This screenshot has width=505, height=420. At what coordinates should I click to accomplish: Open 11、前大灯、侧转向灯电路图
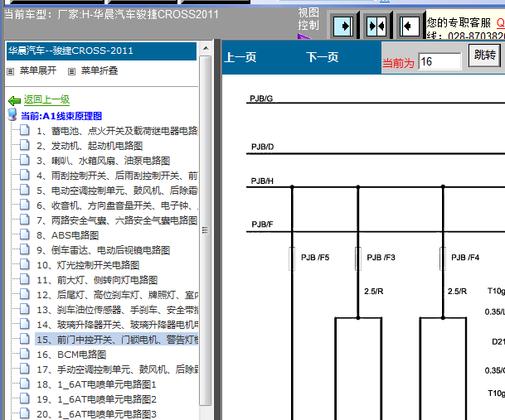[97, 280]
